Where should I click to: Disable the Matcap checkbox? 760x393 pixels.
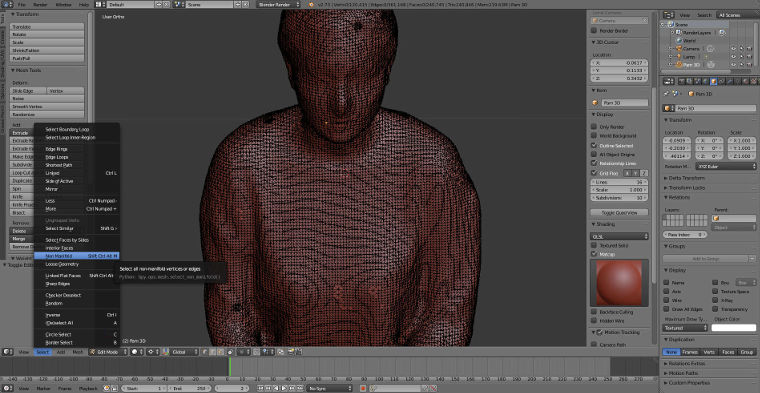pyautogui.click(x=594, y=254)
